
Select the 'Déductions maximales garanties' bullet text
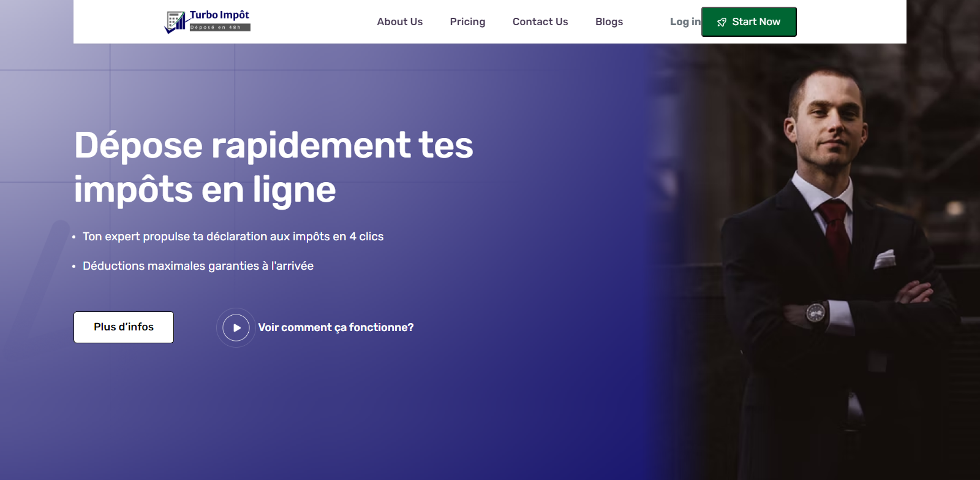(198, 266)
